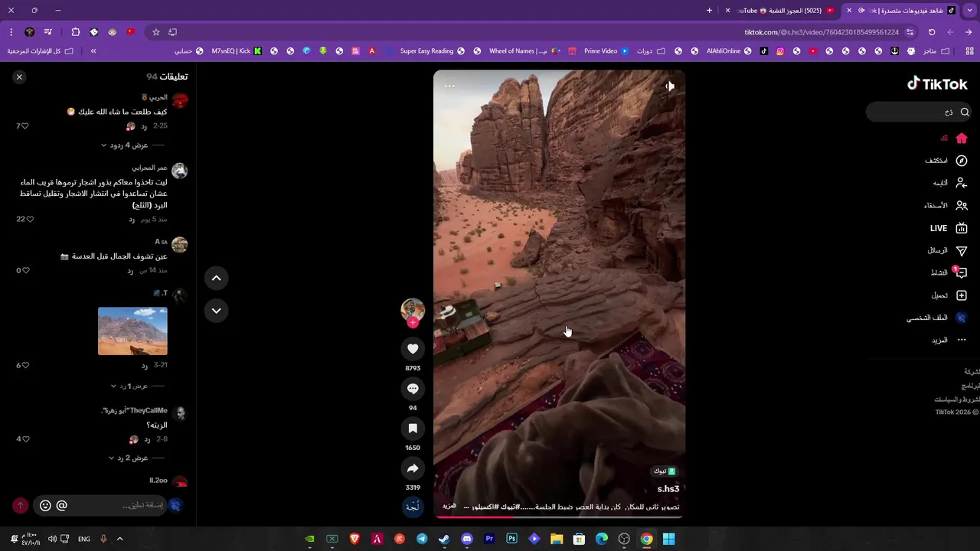Open الحربي commenter profile name

click(158, 97)
